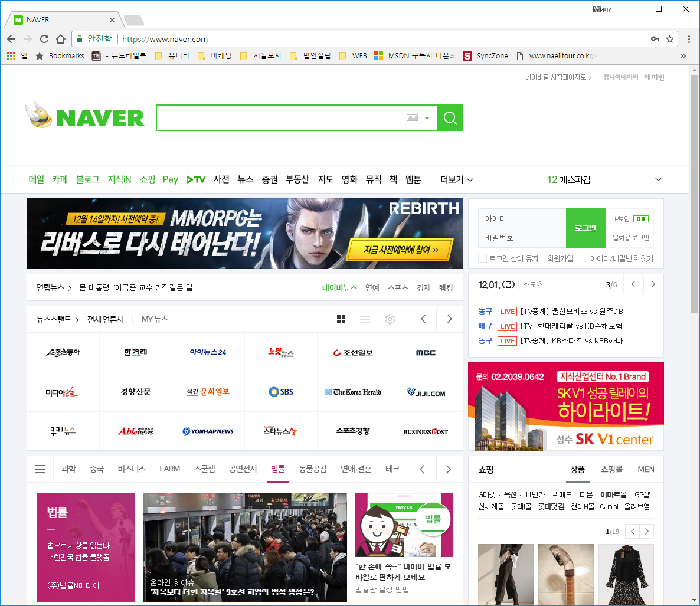This screenshot has height=606, width=700.
Task: Open 조선일보 logo
Action: click(x=353, y=352)
